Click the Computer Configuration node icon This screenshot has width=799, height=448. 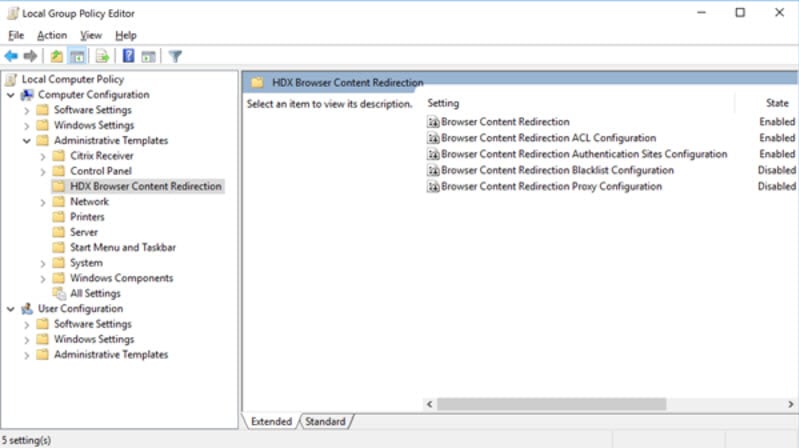27,95
